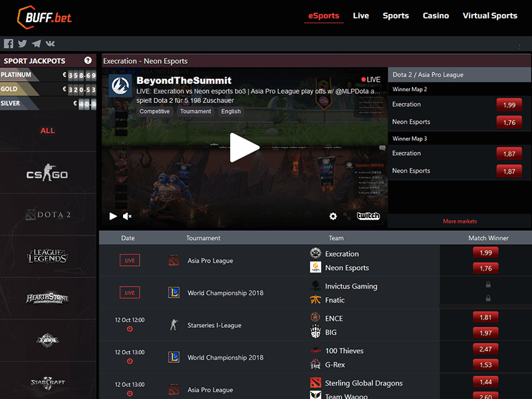Open the Twitter social page
The height and width of the screenshot is (399, 532).
[23, 43]
